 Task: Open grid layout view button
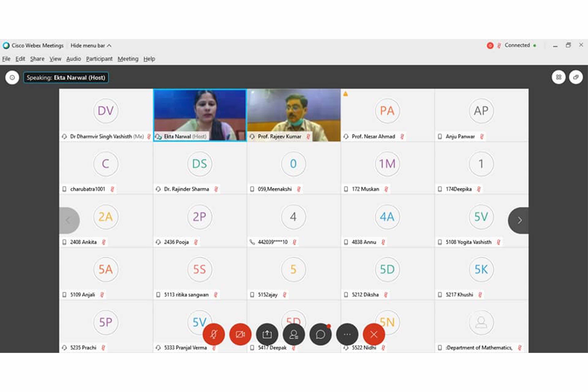coord(559,77)
